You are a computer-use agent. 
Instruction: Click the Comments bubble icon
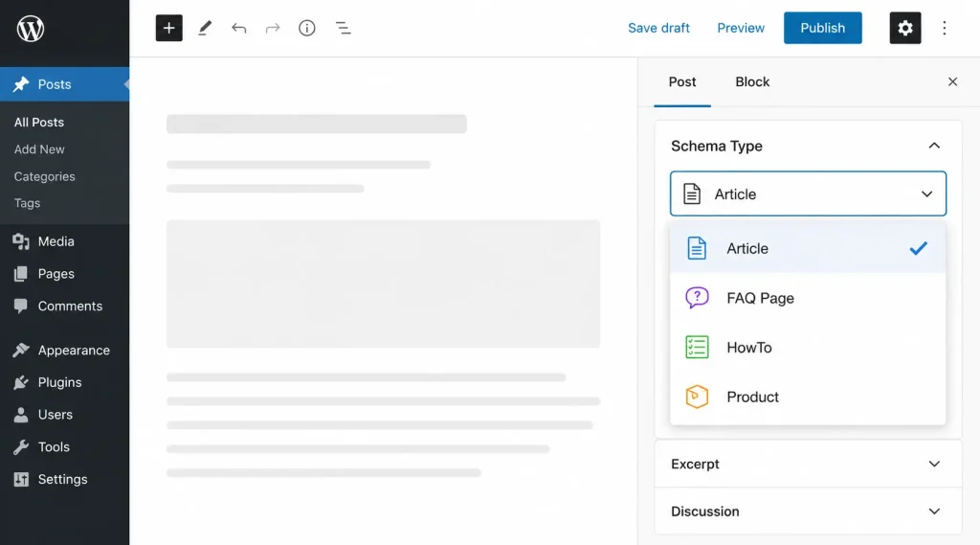pyautogui.click(x=21, y=306)
